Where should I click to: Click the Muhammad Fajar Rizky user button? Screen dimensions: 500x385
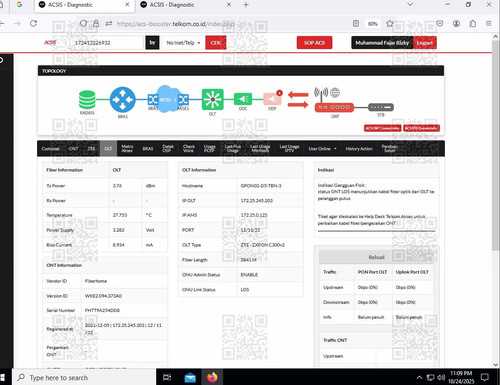click(382, 43)
